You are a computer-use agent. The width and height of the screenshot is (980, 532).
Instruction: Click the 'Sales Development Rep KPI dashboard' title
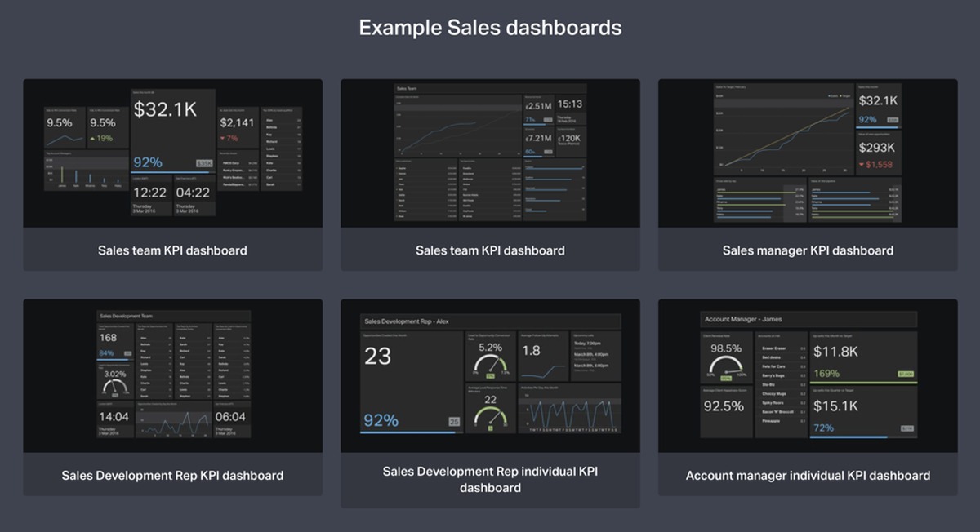(x=172, y=475)
